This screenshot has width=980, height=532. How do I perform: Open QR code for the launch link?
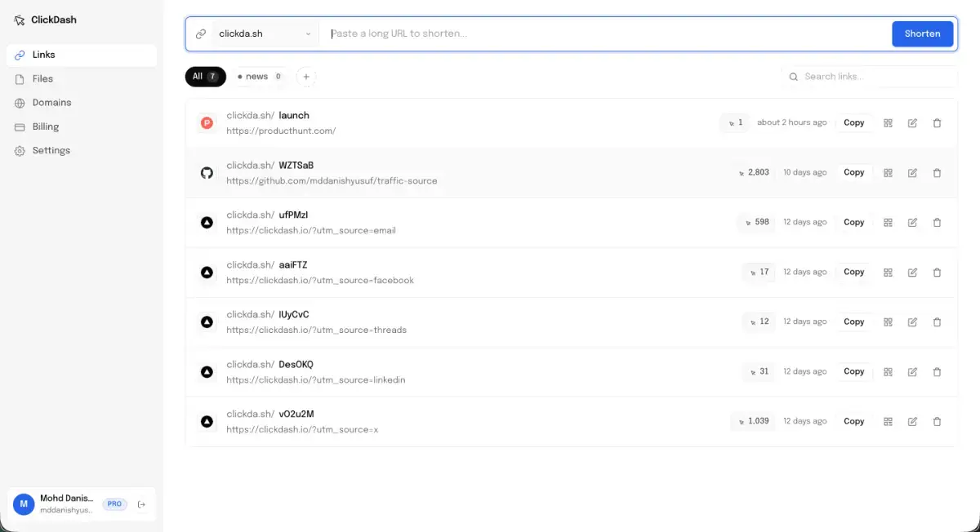pos(888,123)
